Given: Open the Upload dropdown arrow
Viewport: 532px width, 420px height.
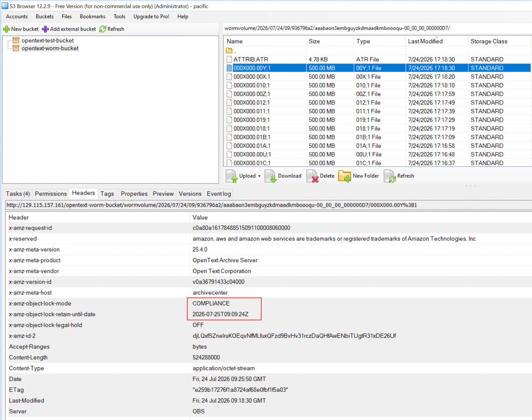Looking at the screenshot, I should (259, 176).
